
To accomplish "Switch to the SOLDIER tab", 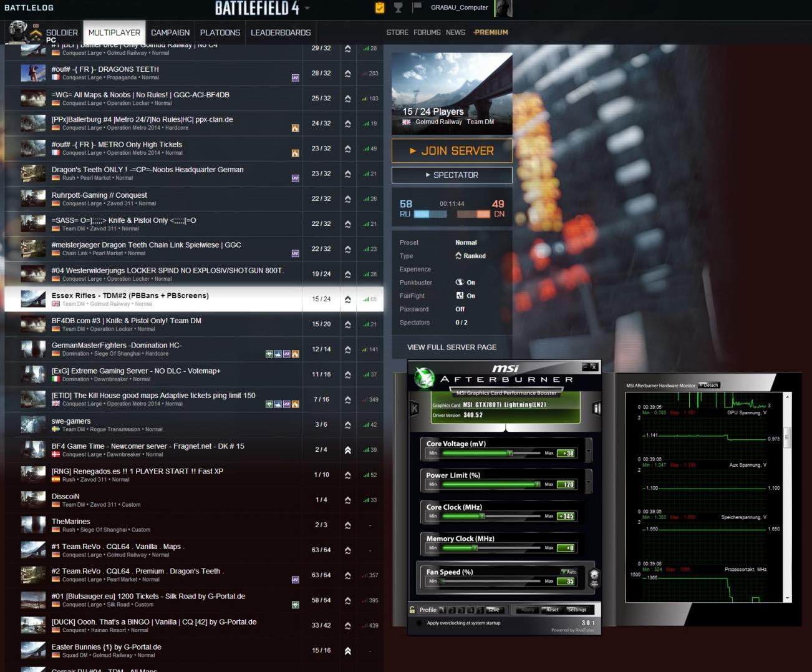I will 62,32.
